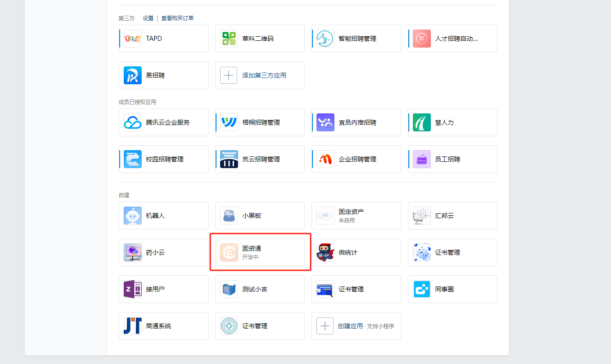Select the 宜员内推招聘 app icon

point(325,122)
